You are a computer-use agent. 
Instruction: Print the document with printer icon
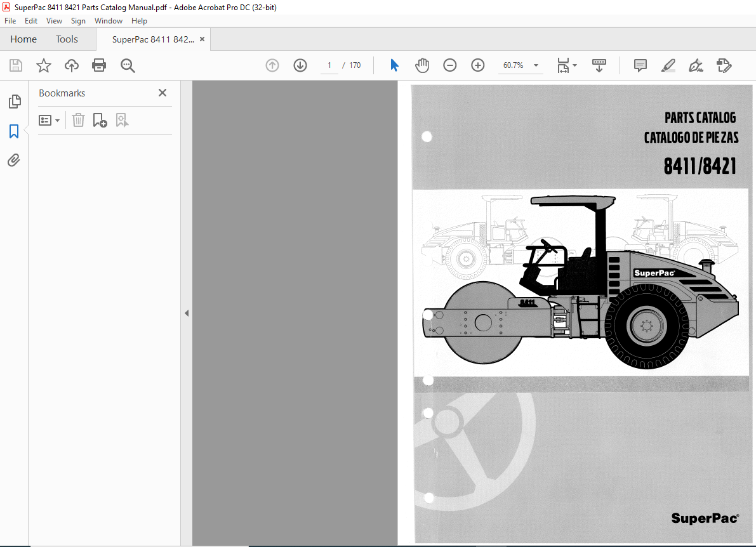click(99, 65)
